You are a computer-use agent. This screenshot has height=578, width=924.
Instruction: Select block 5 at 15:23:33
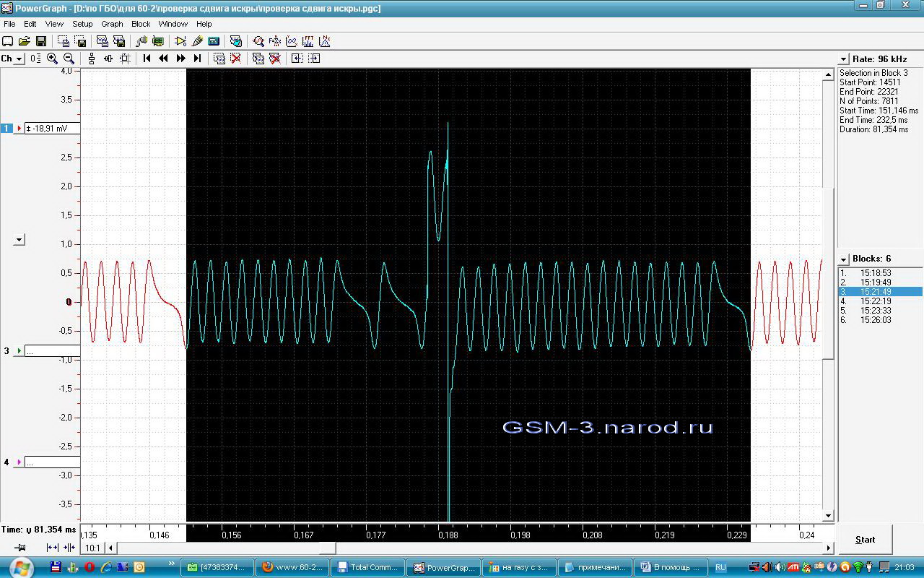pyautogui.click(x=880, y=311)
